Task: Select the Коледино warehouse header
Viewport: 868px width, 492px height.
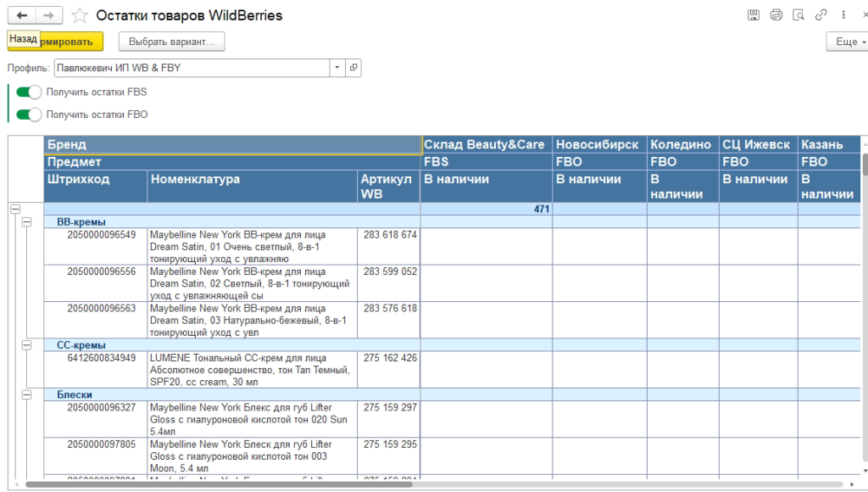Action: tap(683, 144)
